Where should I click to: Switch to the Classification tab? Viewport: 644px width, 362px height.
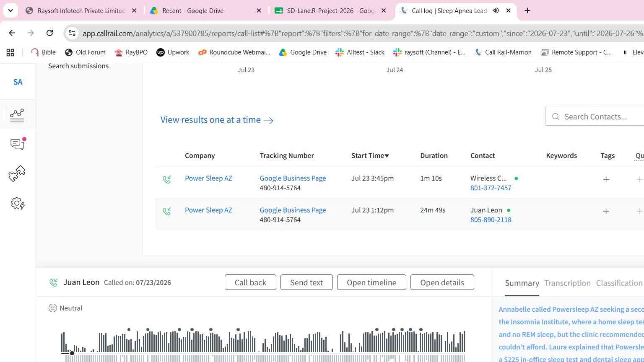[x=619, y=283]
